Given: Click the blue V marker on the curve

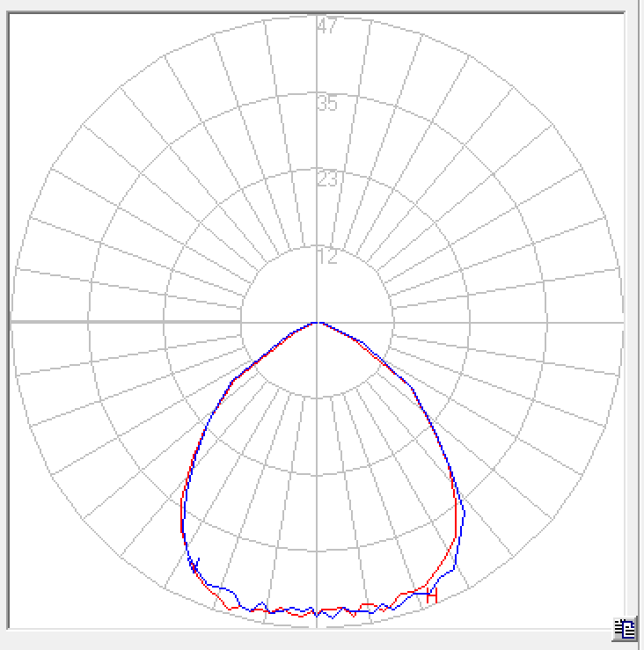Looking at the screenshot, I should coord(194,565).
